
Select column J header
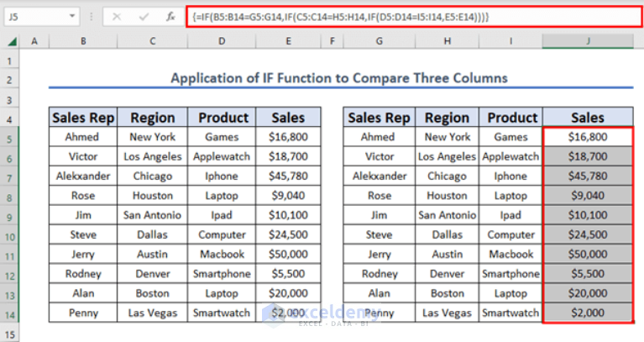588,41
